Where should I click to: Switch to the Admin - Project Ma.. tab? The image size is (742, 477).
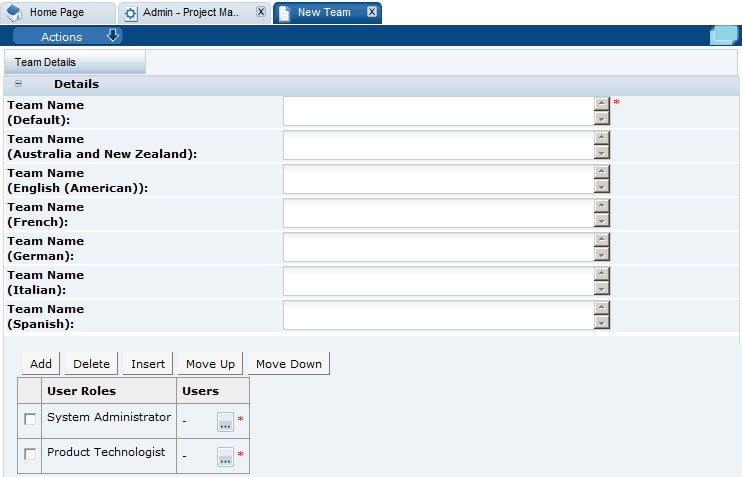194,13
